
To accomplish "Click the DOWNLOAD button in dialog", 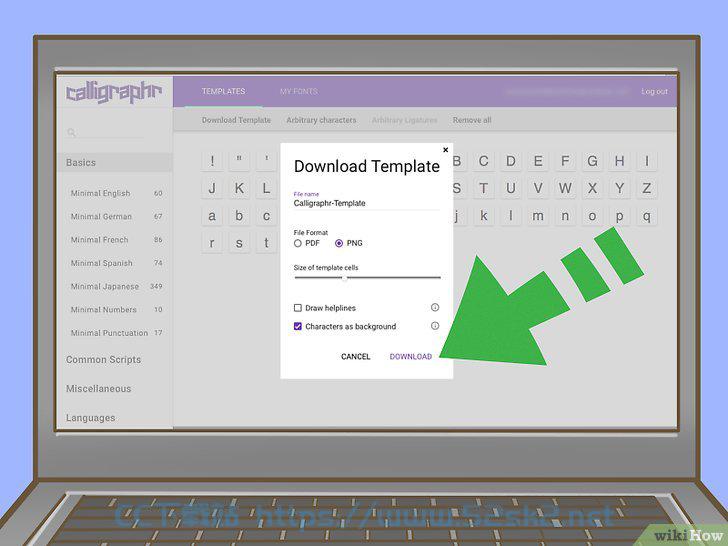I will point(411,357).
